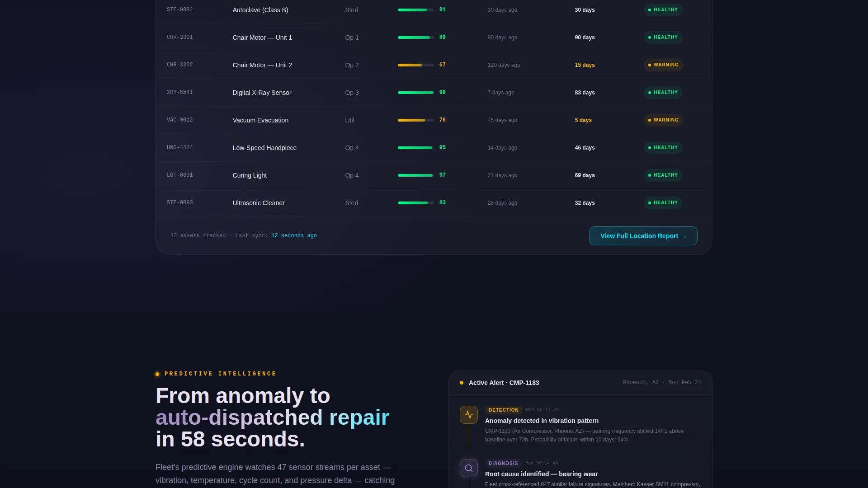Image resolution: width=868 pixels, height=488 pixels.
Task: Click the Active Alert · CMP-1183 title
Action: coord(504,383)
